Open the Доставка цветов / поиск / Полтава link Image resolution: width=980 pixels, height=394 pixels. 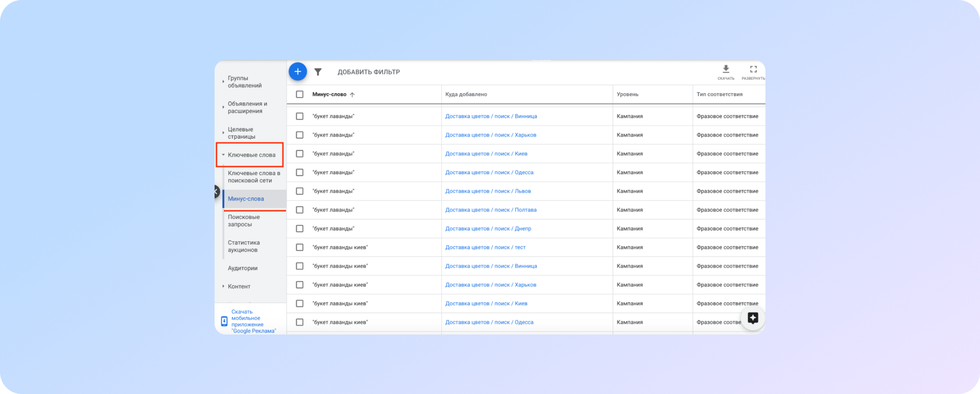[x=491, y=210]
